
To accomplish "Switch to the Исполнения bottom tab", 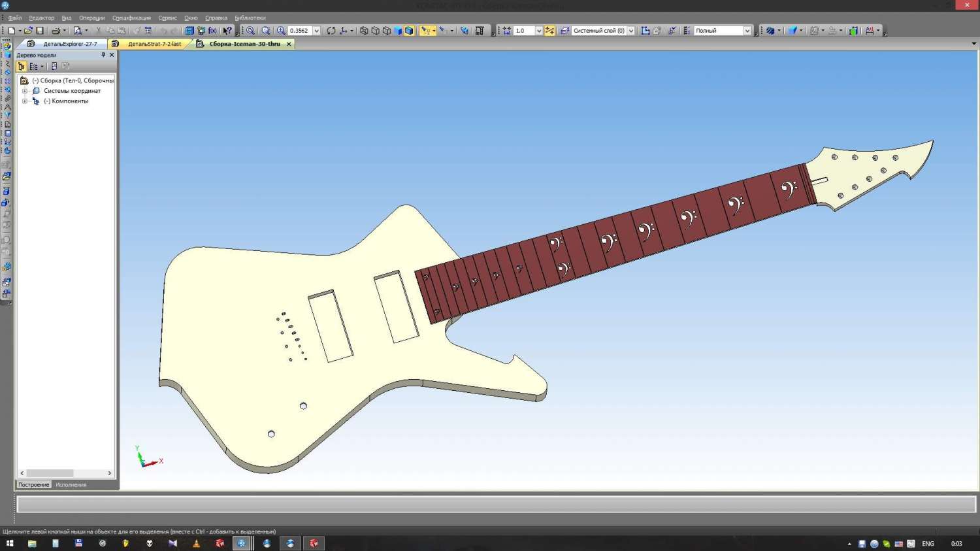I will click(x=71, y=485).
